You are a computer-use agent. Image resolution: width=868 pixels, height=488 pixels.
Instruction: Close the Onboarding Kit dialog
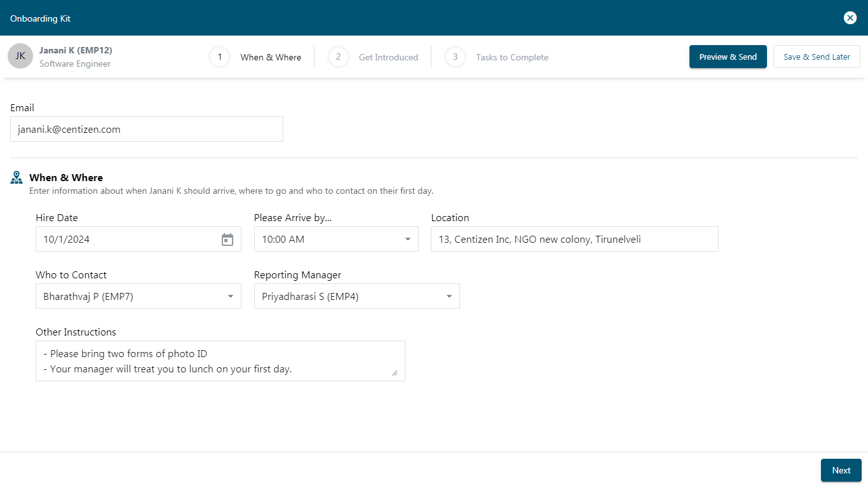(x=850, y=18)
